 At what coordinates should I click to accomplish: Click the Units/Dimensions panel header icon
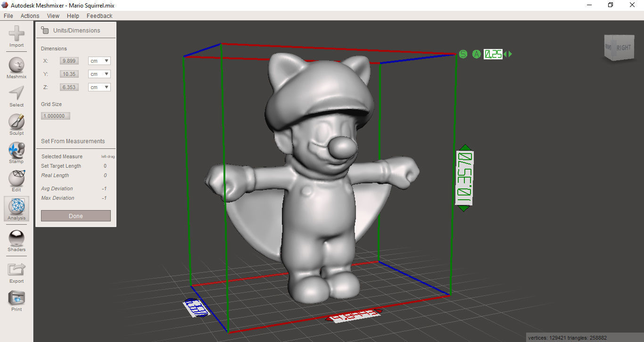tap(45, 30)
